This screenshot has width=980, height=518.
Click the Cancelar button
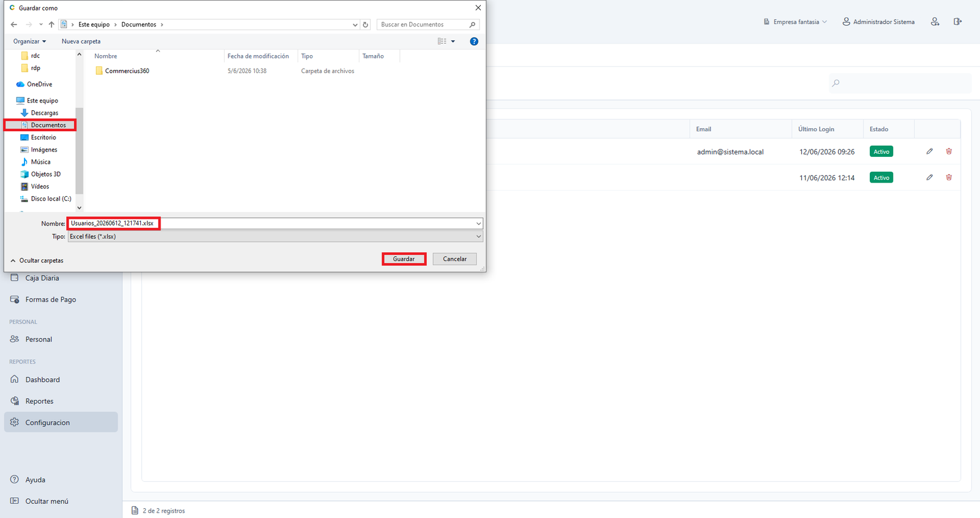click(x=454, y=259)
